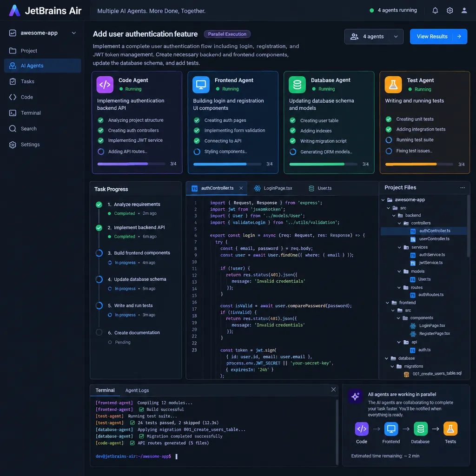
Task: Open the 4 agents dropdown
Action: pyautogui.click(x=374, y=36)
